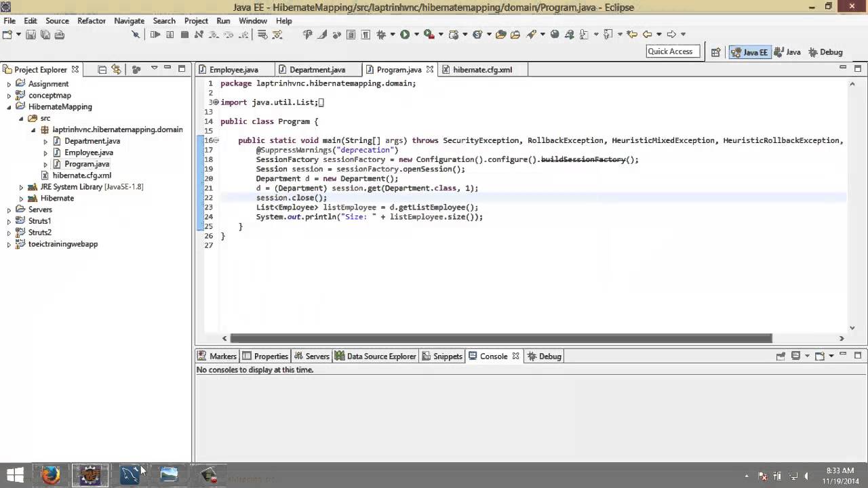Switch to the Java perspective

coord(787,52)
